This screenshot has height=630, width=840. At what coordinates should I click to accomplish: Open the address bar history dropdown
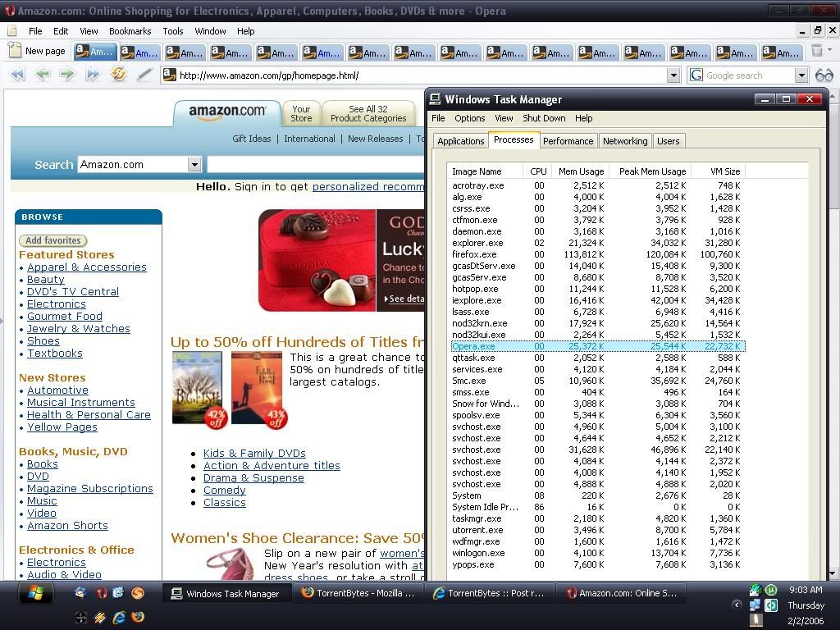coord(674,75)
